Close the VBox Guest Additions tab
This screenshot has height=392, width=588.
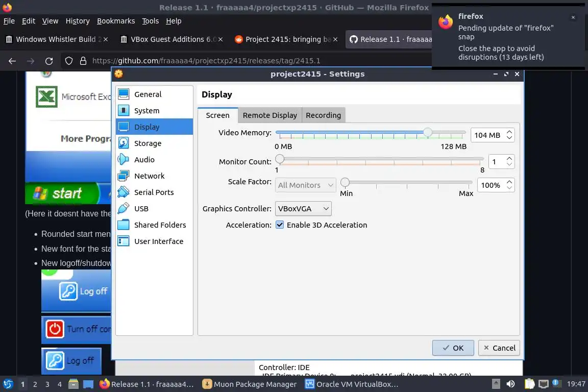tap(220, 39)
